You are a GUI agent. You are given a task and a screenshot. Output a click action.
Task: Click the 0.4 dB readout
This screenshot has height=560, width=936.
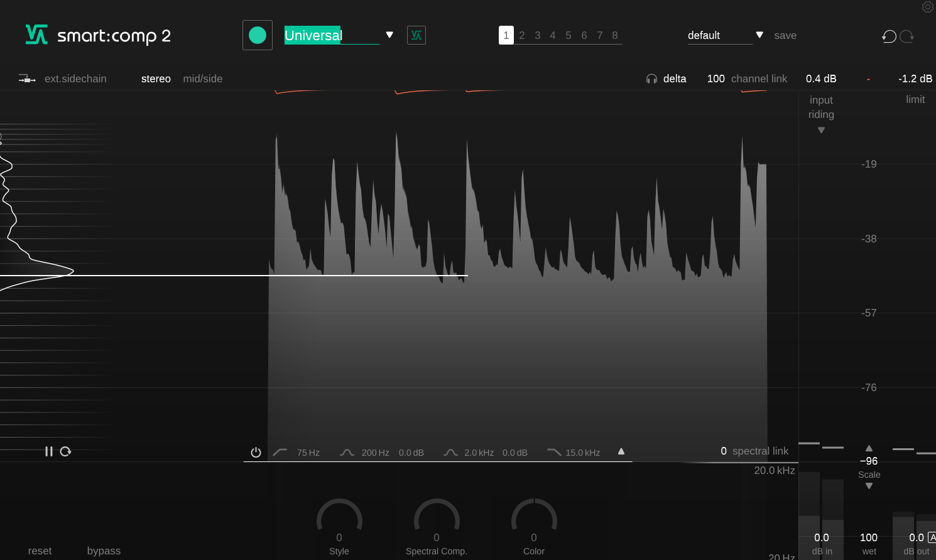[x=821, y=78]
